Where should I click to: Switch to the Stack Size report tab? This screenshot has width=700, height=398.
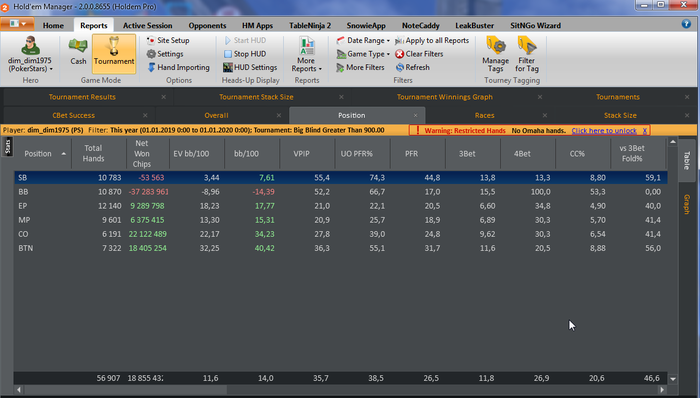(620, 115)
